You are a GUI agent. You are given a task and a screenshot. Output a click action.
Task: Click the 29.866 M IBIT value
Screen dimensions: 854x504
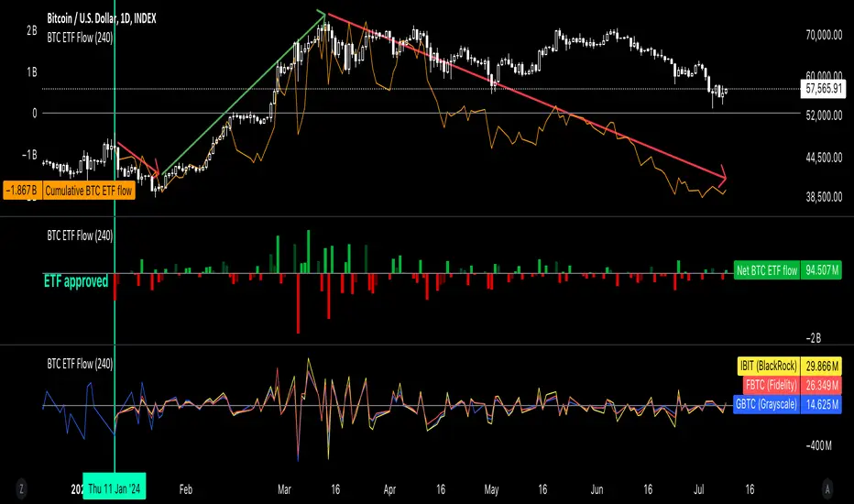point(821,365)
